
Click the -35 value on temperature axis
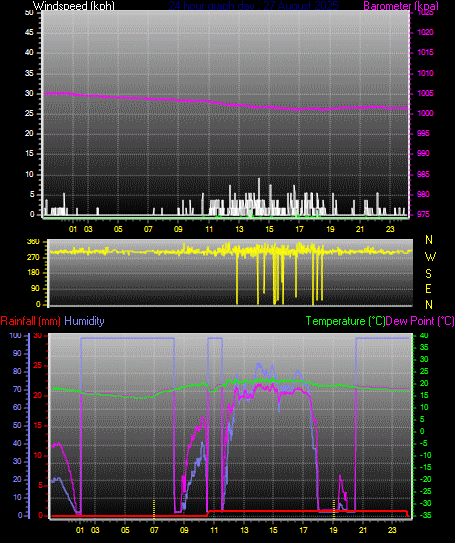425,515
